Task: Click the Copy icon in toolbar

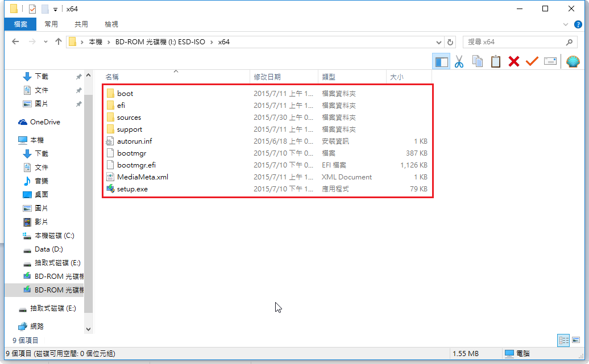Action: (478, 61)
